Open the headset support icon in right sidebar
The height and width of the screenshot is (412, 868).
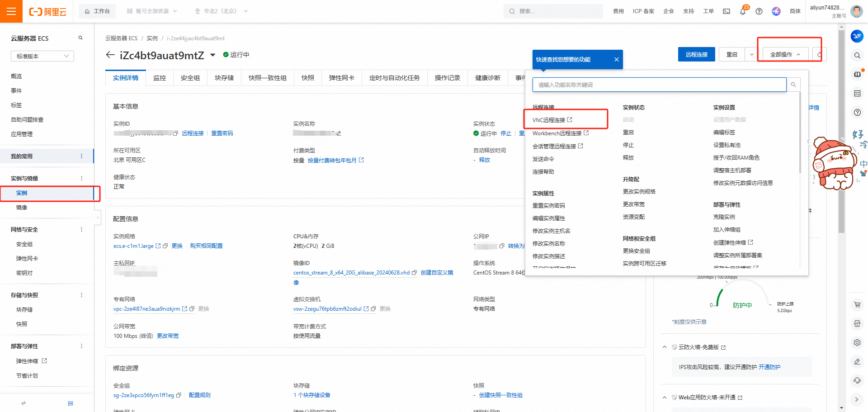(857, 380)
